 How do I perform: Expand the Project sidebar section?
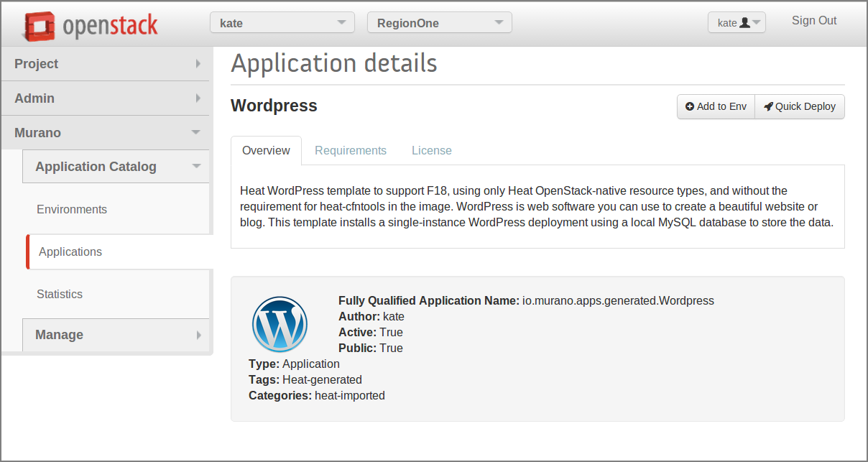tap(106, 64)
